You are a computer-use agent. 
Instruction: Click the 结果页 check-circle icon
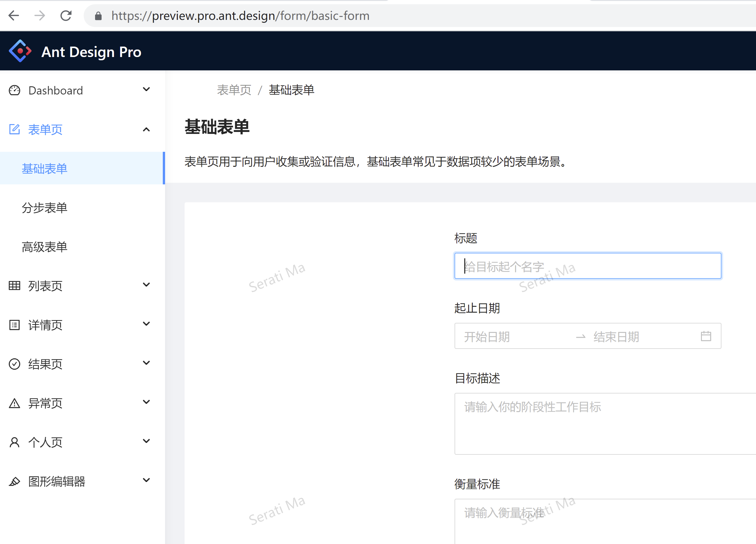14,364
